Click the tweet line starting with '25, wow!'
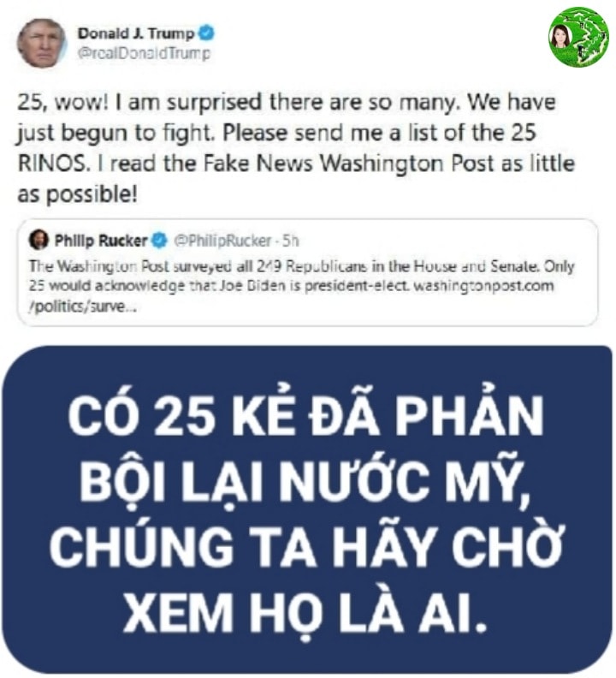This screenshot has height=678, width=616. click(x=286, y=103)
